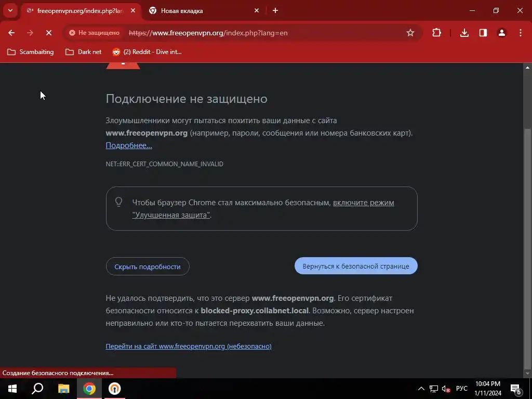Close the freeopenvpn.org tab

pos(133,10)
